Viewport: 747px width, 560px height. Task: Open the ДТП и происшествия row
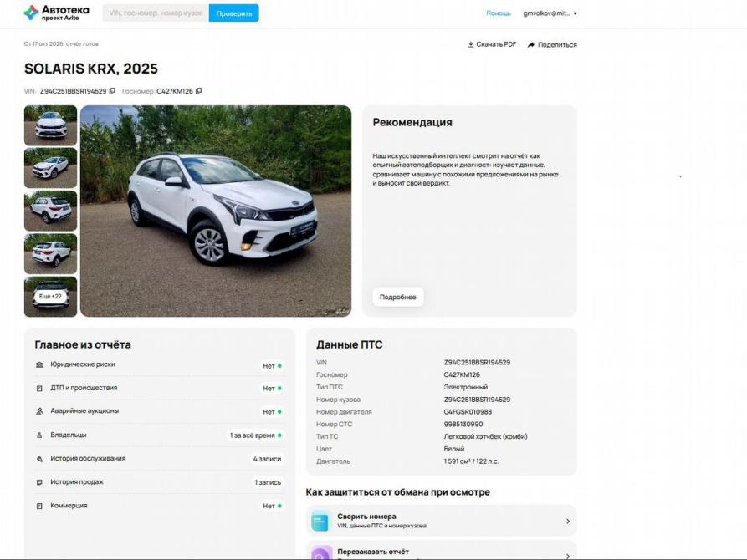click(x=160, y=388)
